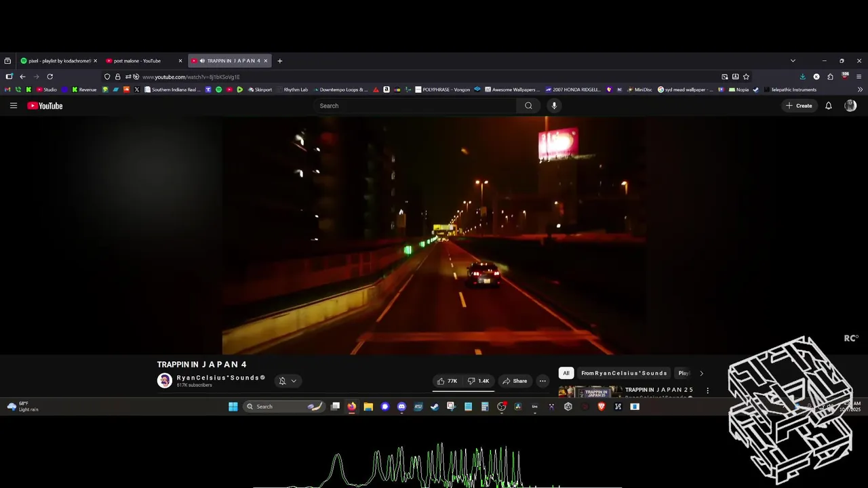Open the Revenue bookmark
The width and height of the screenshot is (868, 488).
tap(83, 89)
